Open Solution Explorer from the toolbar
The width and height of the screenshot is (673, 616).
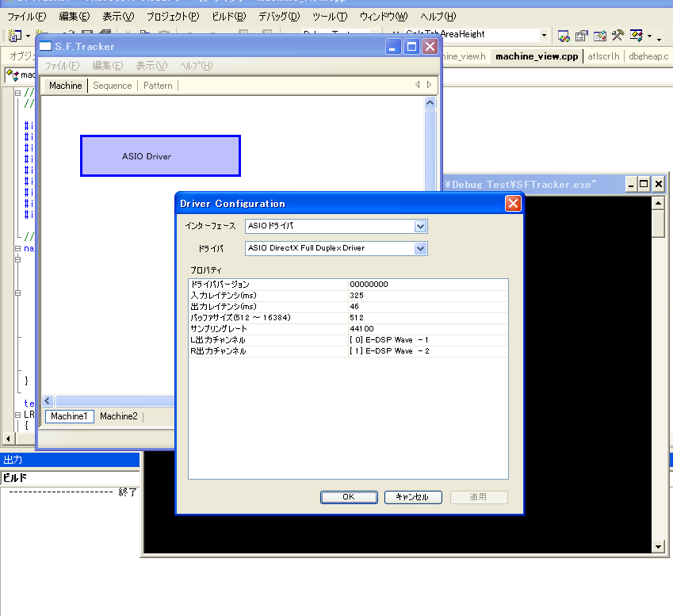coord(564,36)
